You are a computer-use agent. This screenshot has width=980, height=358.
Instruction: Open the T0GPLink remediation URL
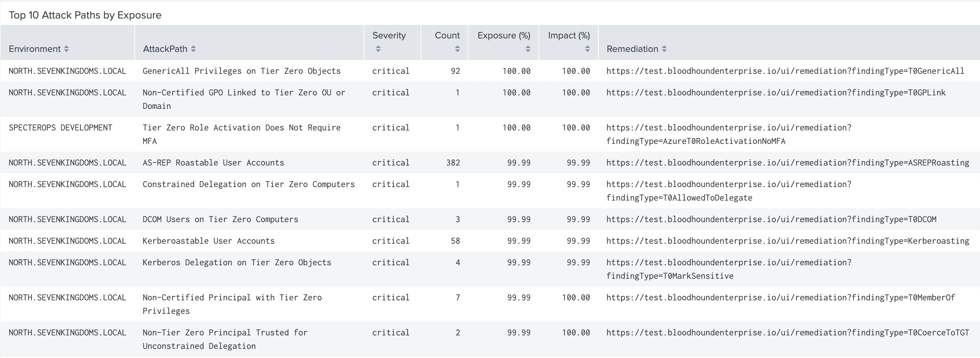click(x=776, y=93)
